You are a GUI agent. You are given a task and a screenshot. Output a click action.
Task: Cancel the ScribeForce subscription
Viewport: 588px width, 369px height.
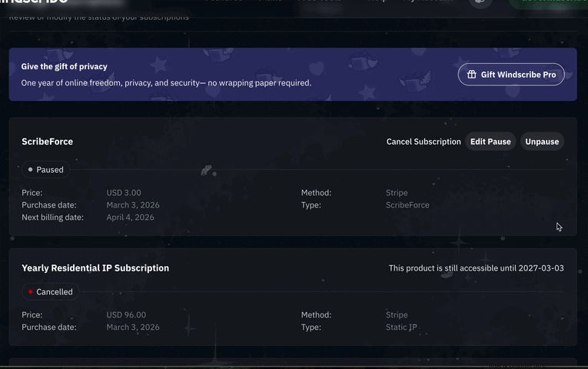(x=424, y=141)
